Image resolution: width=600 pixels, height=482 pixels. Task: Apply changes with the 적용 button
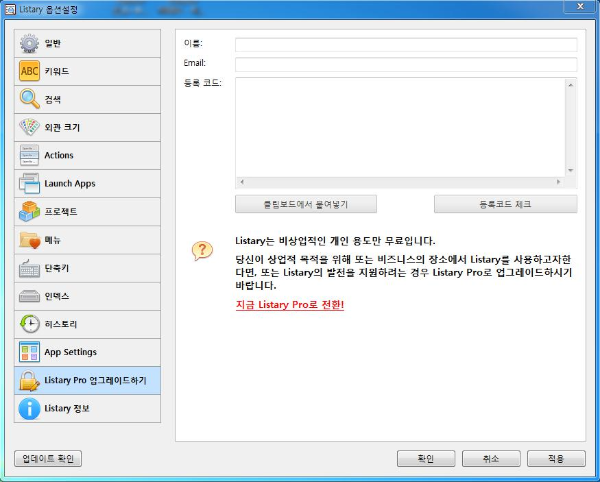point(556,458)
